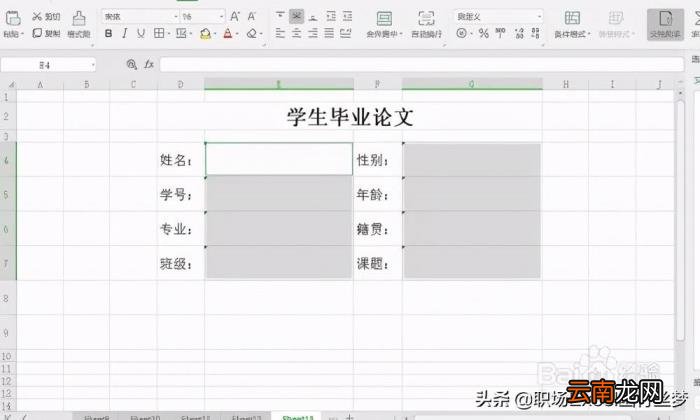The width and height of the screenshot is (700, 420).
Task: Select the title cell 学生毕业论文
Action: (x=350, y=116)
